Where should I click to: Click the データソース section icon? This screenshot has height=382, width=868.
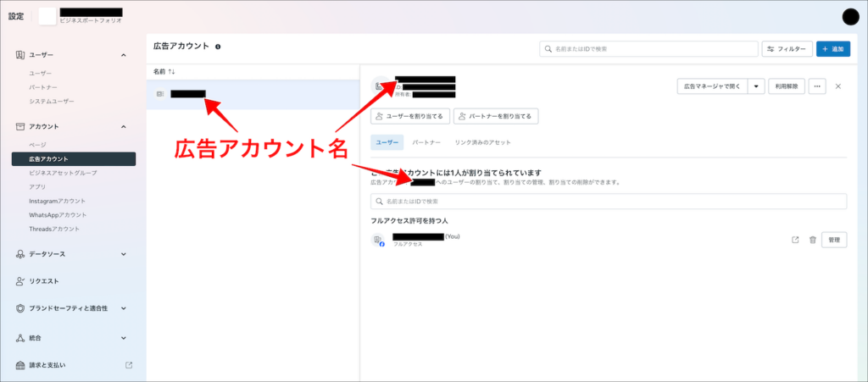[20, 254]
